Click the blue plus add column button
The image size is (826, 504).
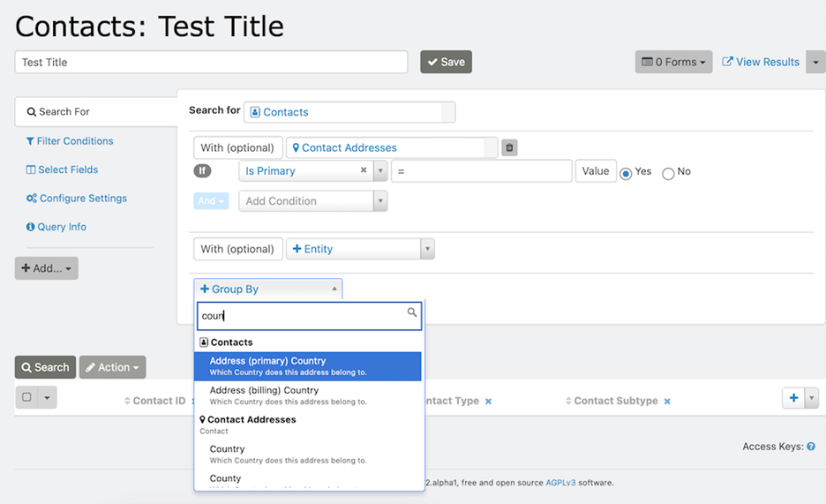tap(793, 398)
